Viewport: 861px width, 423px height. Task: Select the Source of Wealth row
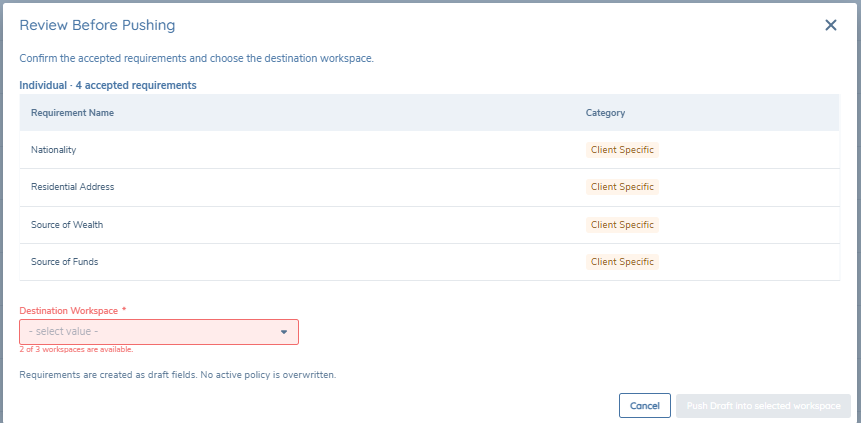coord(429,225)
